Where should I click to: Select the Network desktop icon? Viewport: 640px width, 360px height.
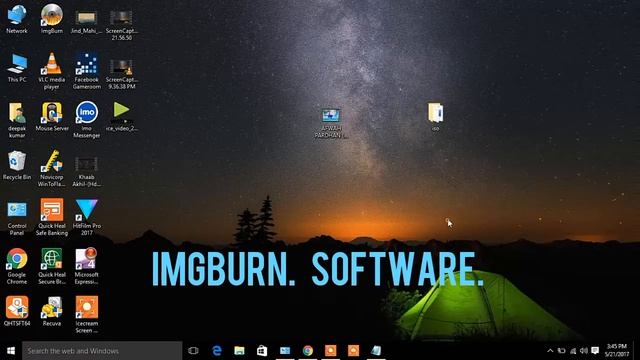(x=17, y=19)
